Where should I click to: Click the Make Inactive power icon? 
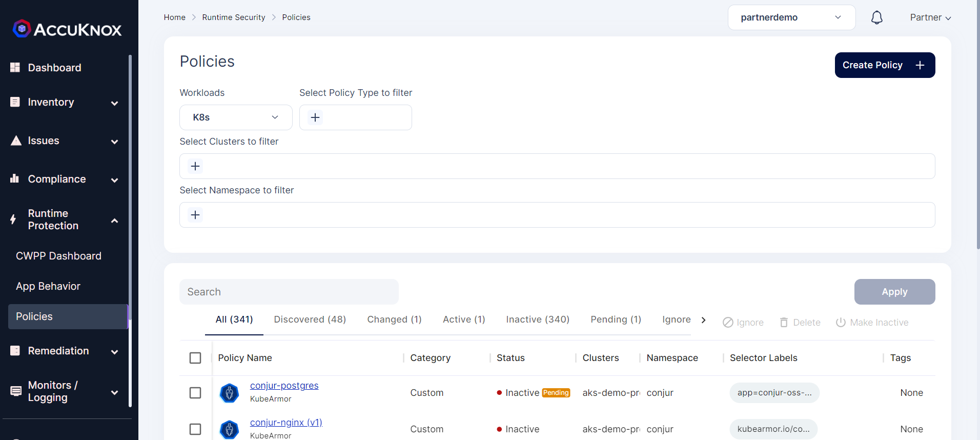(x=841, y=323)
